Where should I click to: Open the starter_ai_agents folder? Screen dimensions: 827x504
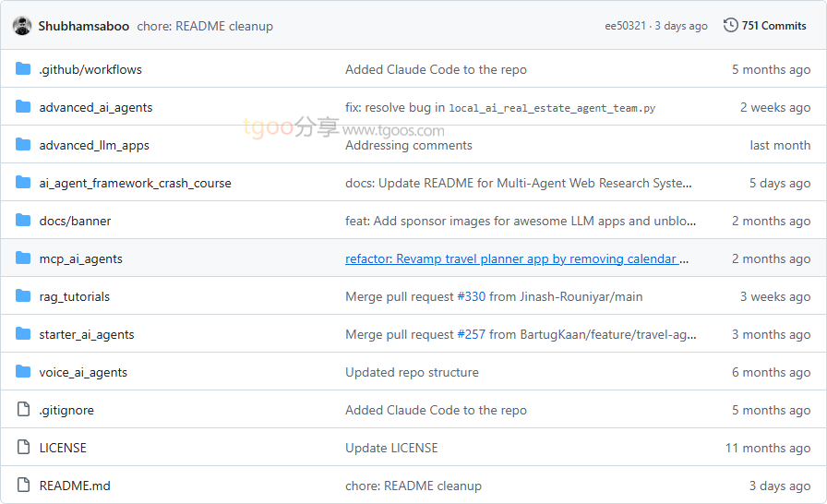click(87, 334)
